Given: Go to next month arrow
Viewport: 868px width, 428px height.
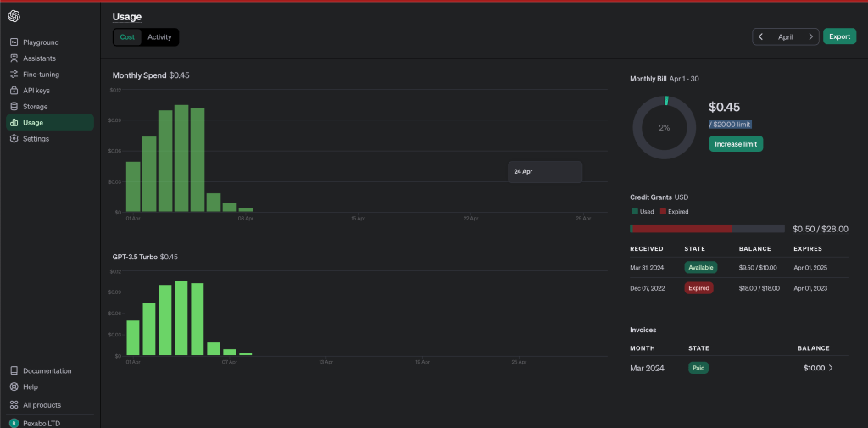Looking at the screenshot, I should pyautogui.click(x=811, y=36).
